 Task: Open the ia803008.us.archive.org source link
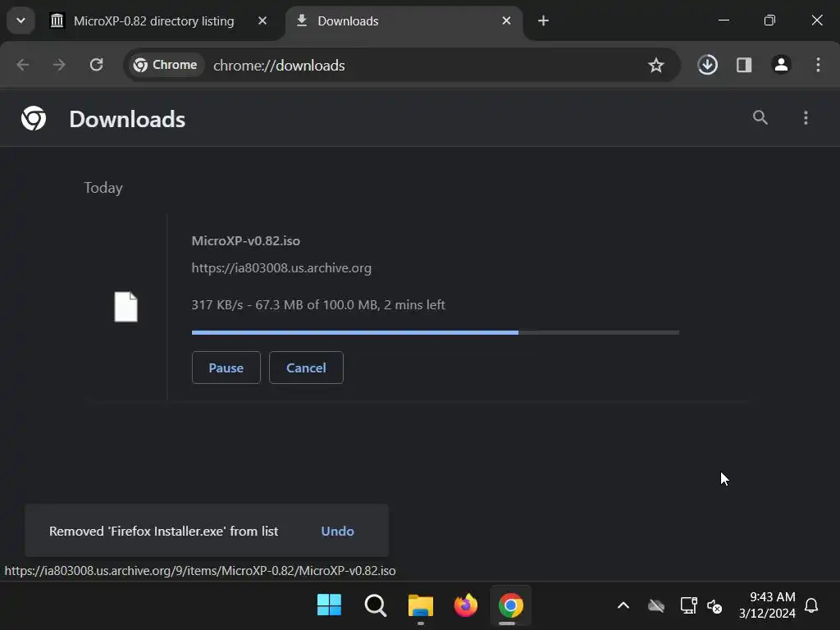(x=281, y=268)
